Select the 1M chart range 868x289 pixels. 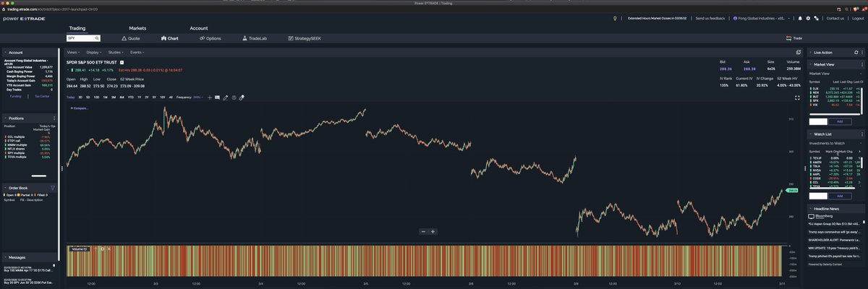(x=105, y=97)
